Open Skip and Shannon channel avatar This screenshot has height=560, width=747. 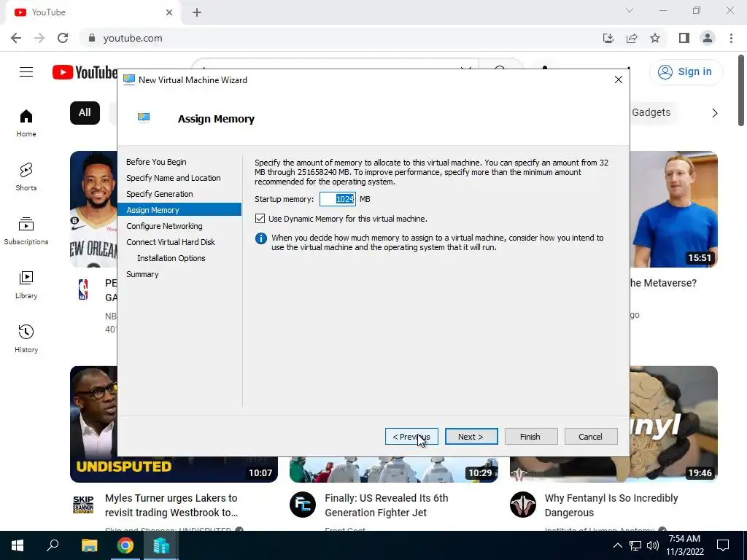coord(83,505)
